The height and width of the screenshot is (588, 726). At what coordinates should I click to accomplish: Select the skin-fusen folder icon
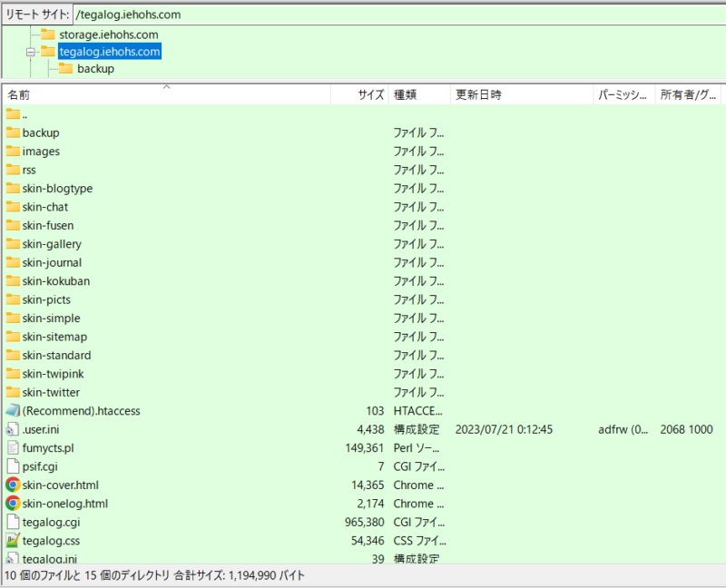coord(13,225)
